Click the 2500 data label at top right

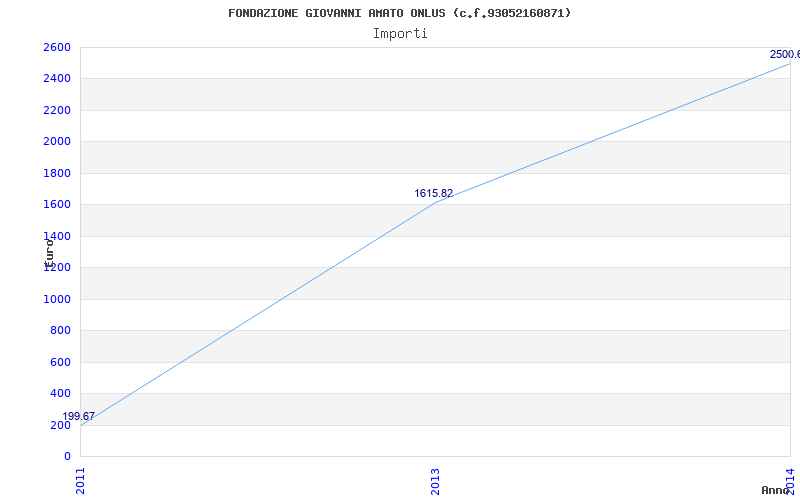click(785, 54)
